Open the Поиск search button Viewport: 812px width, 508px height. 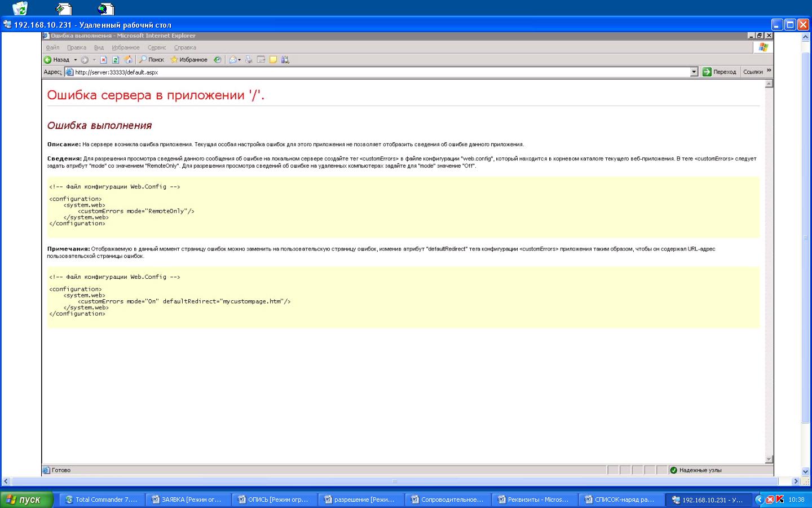152,60
